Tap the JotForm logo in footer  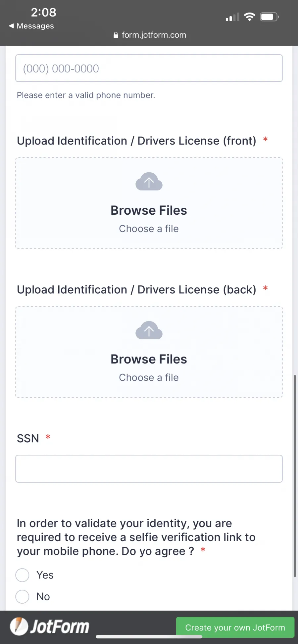click(50, 626)
